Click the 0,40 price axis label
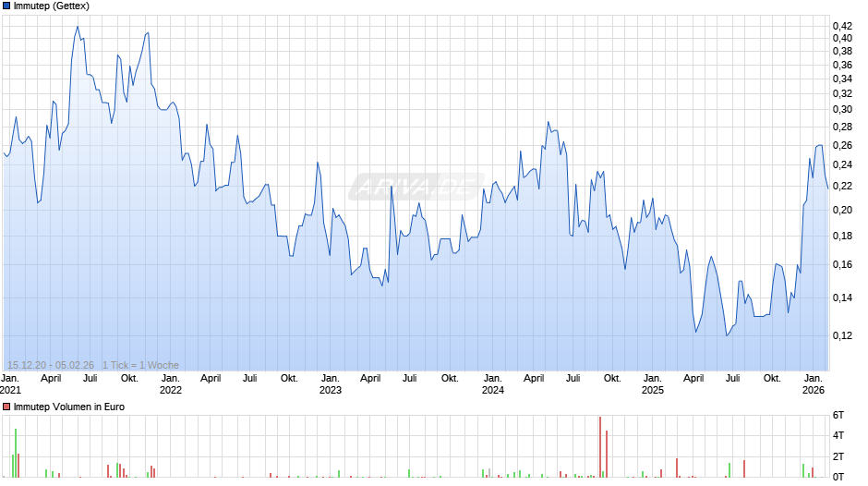The image size is (868, 486). tap(842, 38)
